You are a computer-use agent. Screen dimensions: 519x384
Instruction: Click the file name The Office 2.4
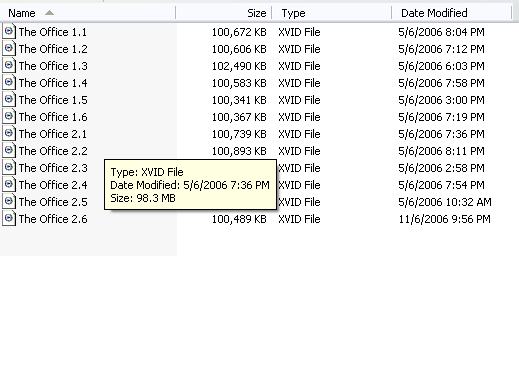tap(53, 185)
